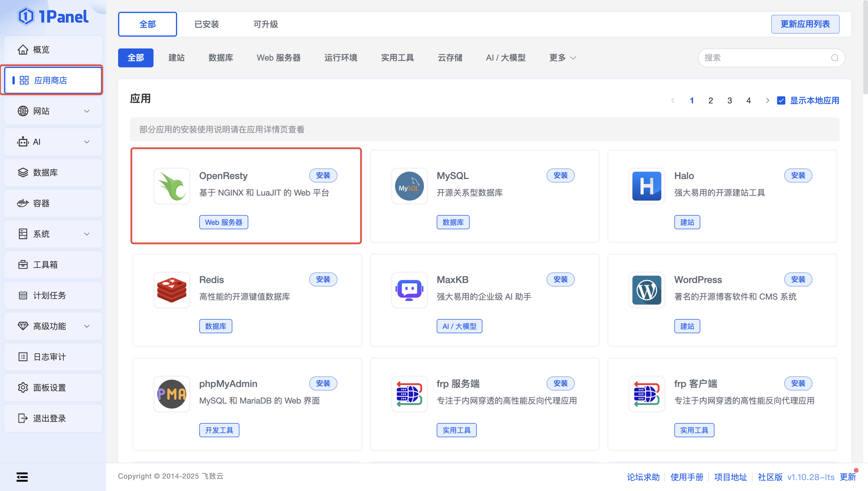The image size is (868, 491).
Task: Open the Redis app logo
Action: point(172,290)
